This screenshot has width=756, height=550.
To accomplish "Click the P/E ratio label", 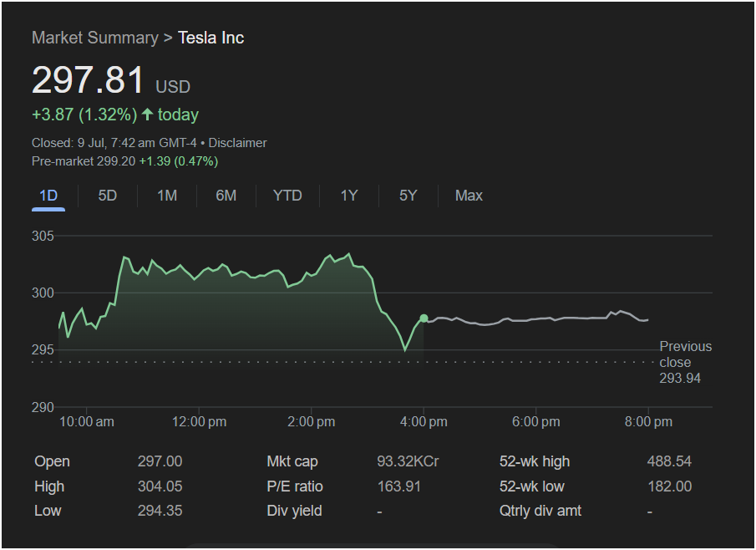I will [x=295, y=486].
